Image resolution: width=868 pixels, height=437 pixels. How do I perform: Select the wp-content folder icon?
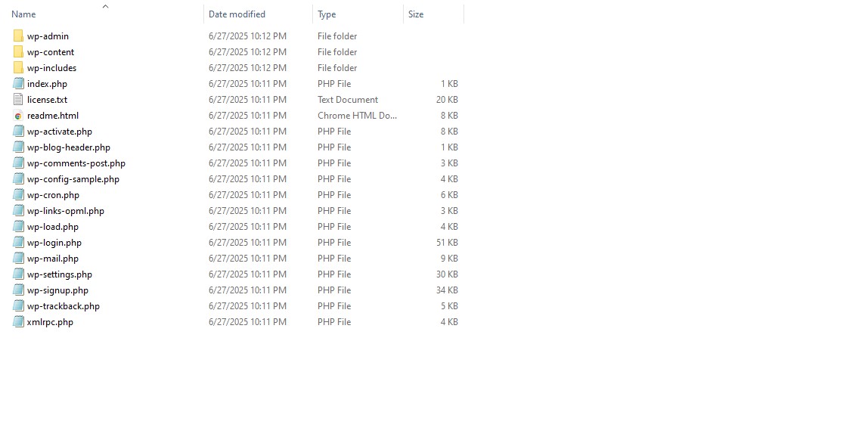[18, 52]
